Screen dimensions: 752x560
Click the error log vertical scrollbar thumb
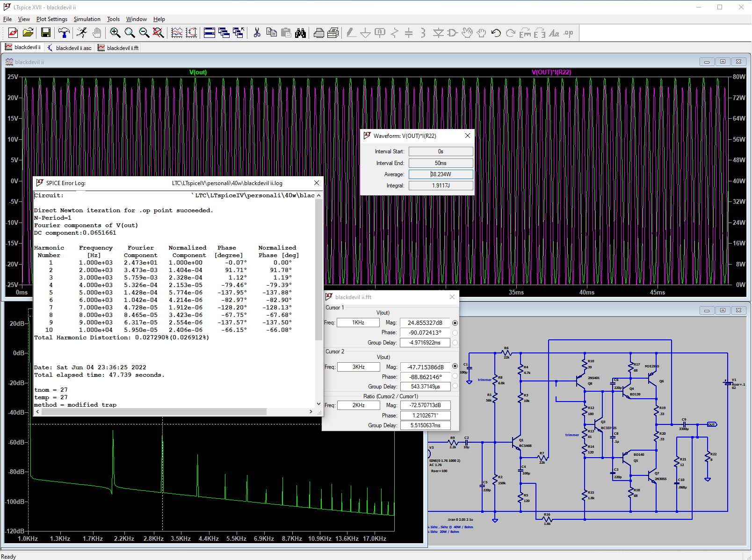(x=319, y=270)
